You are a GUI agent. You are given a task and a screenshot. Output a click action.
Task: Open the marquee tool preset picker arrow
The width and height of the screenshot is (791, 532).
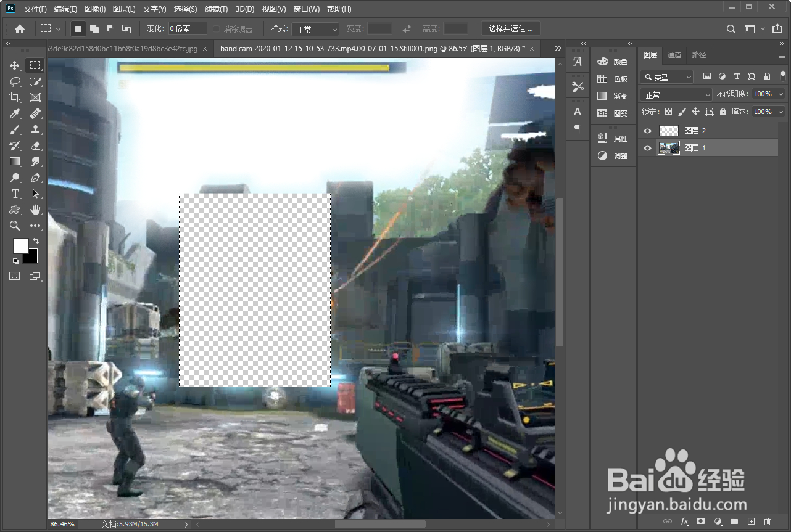[58, 29]
